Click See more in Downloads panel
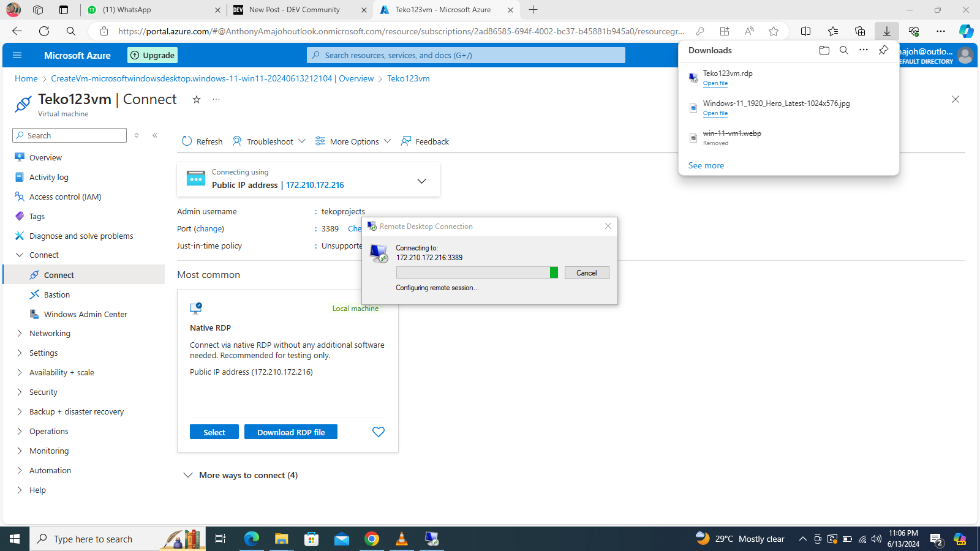Image resolution: width=980 pixels, height=551 pixels. 706,165
